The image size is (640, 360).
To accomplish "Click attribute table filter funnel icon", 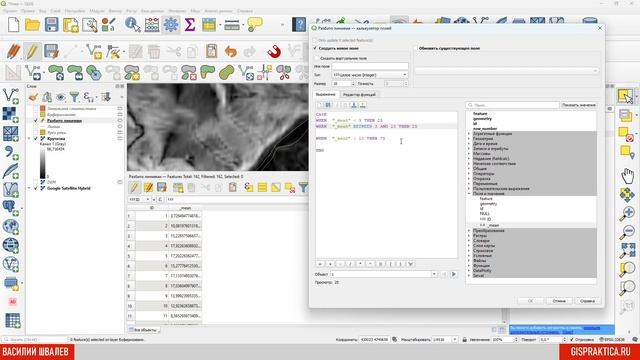I will (x=303, y=187).
